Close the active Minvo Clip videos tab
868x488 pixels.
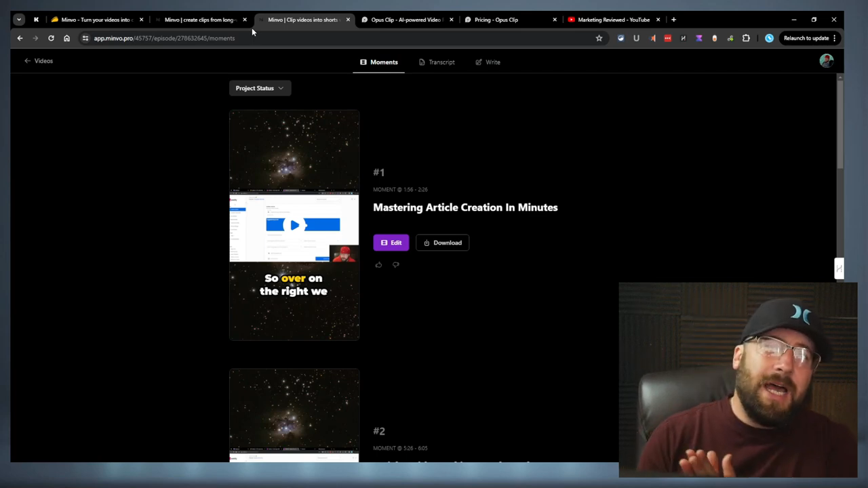pos(348,20)
